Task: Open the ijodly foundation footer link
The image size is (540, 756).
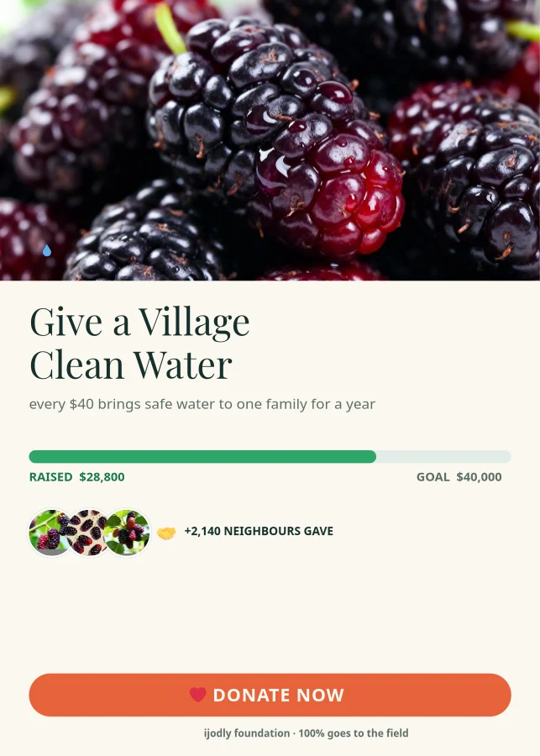Action: click(247, 733)
